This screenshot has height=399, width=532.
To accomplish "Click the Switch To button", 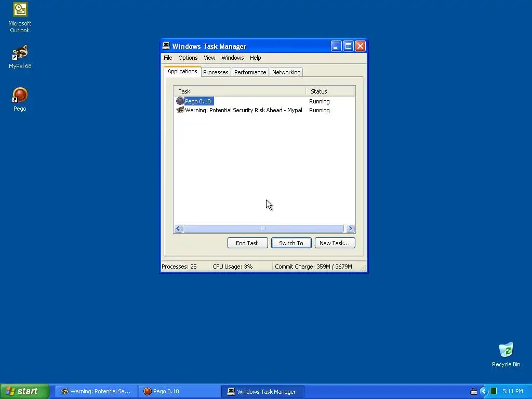I will [x=291, y=243].
